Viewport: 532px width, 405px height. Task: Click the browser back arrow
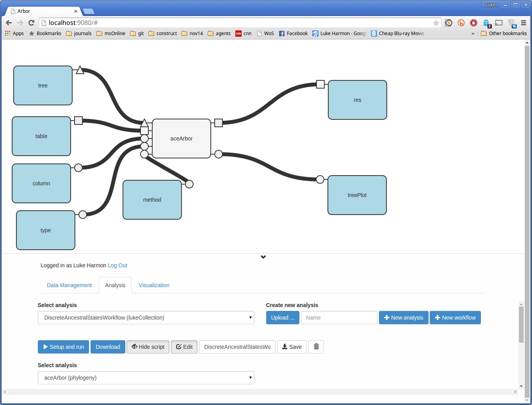pos(9,23)
